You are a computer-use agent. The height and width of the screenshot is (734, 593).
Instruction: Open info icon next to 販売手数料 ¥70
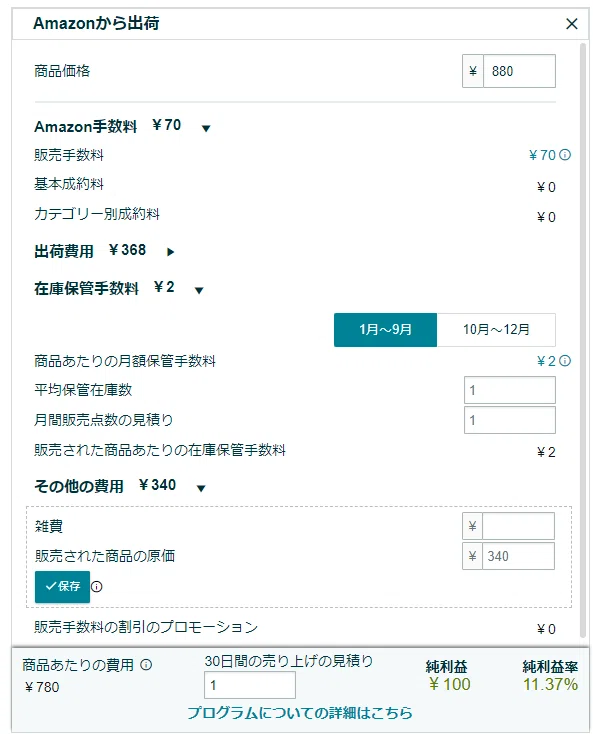[x=565, y=154]
